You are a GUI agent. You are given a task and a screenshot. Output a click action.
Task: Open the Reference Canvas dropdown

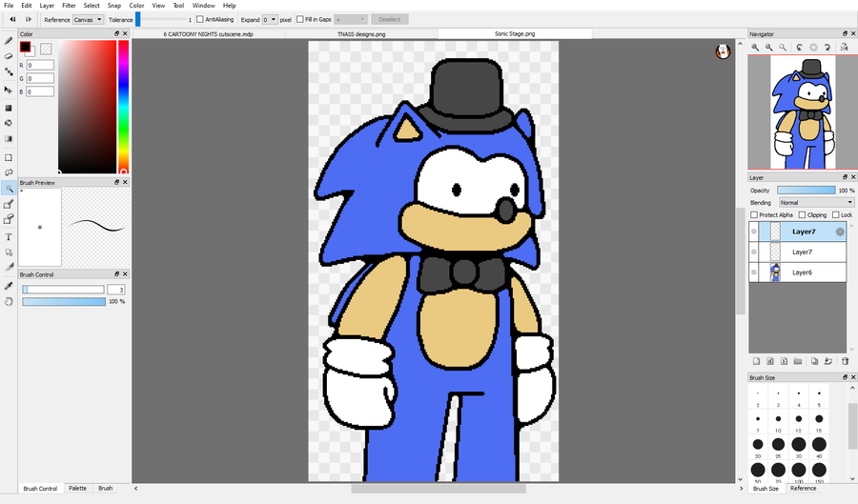click(x=88, y=20)
